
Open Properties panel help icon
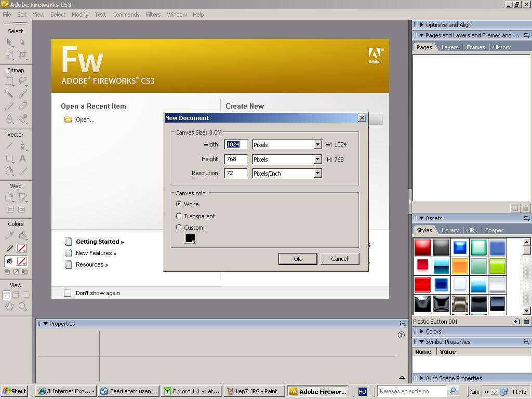click(x=401, y=335)
